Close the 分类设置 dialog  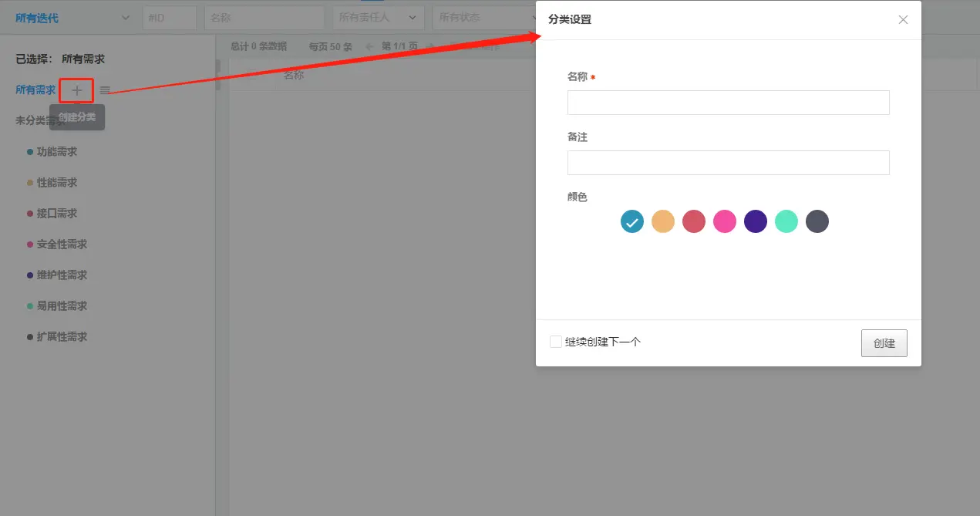[902, 19]
